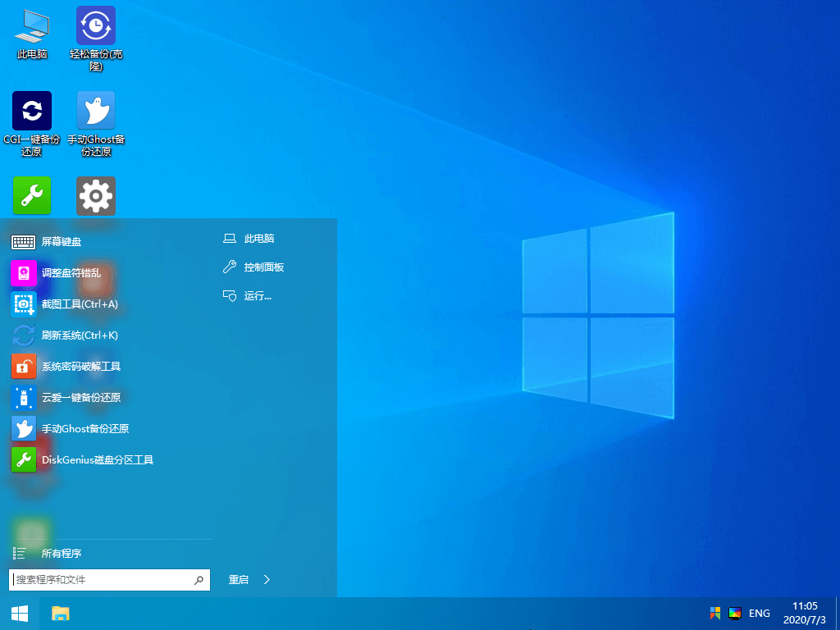Image resolution: width=840 pixels, height=630 pixels.
Task: Select 屏幕键盘 in start menu
Action: [62, 242]
